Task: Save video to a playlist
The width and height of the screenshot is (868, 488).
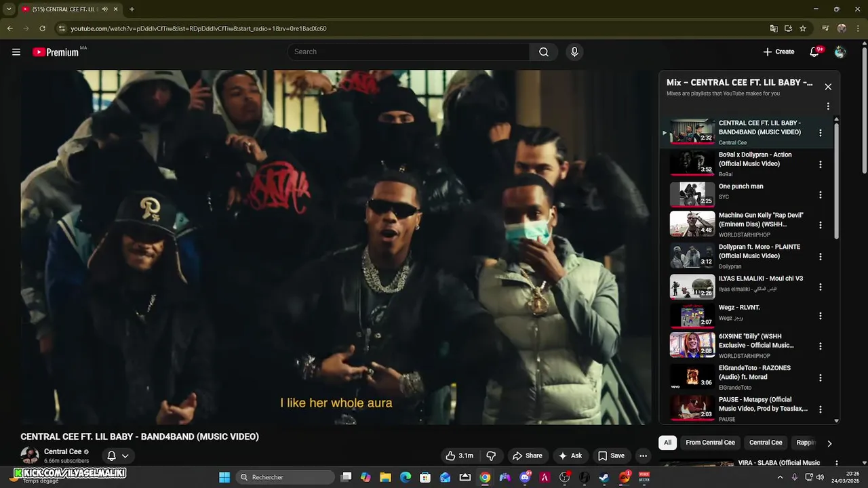Action: 610,456
